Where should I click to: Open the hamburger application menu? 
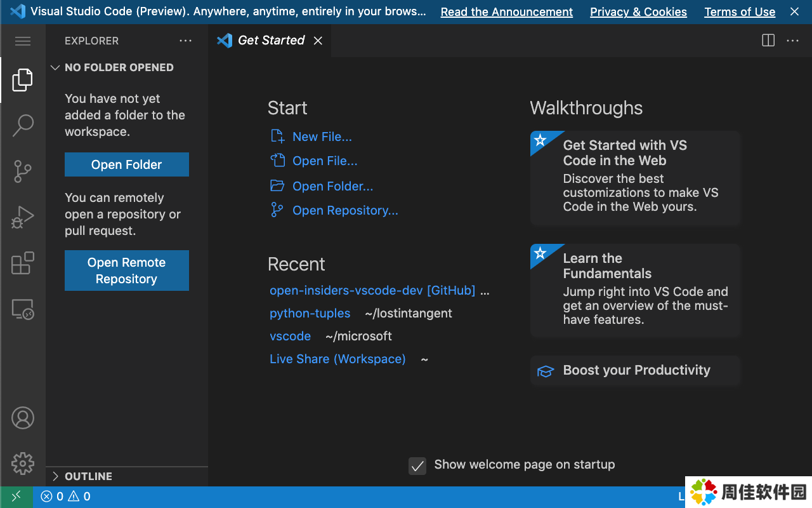point(23,41)
